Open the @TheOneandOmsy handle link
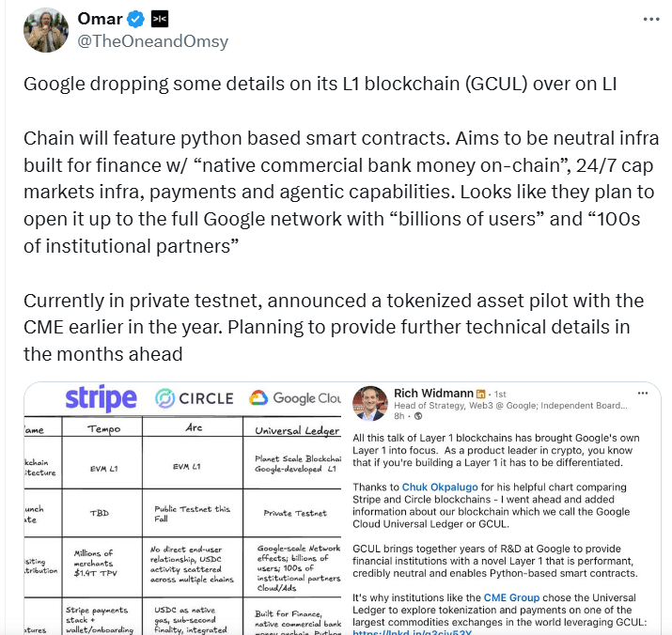Screen dimensions: 672x635 click(153, 42)
